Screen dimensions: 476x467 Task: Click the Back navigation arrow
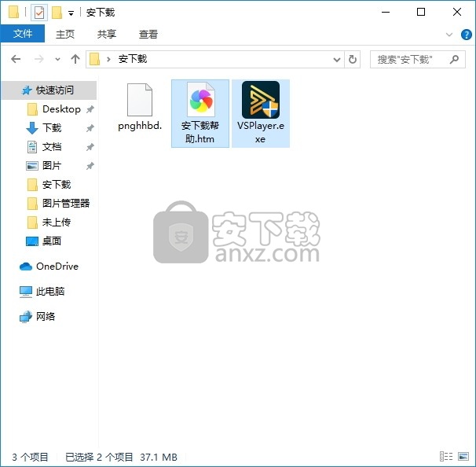click(x=16, y=59)
